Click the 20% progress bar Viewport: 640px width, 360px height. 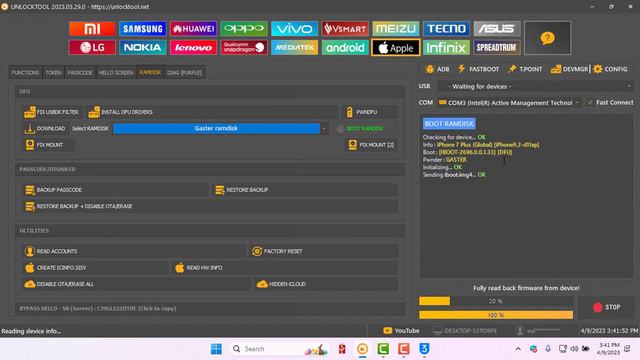[x=496, y=301]
